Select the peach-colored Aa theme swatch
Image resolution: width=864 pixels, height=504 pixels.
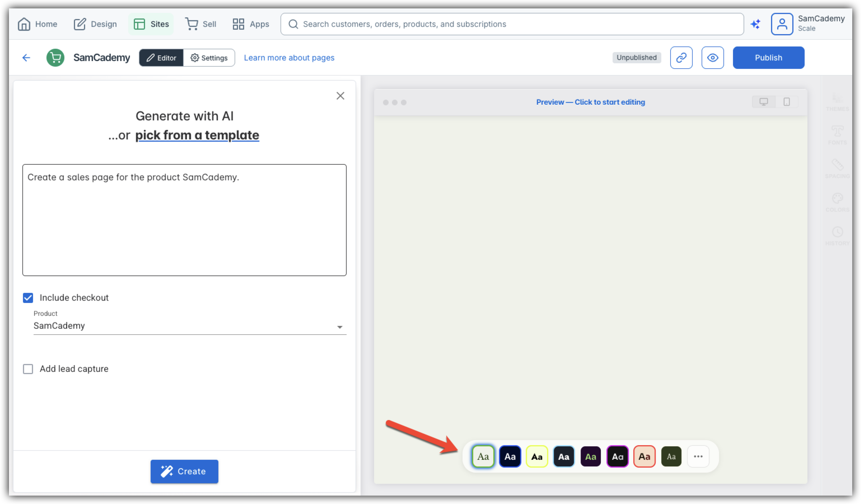(644, 456)
